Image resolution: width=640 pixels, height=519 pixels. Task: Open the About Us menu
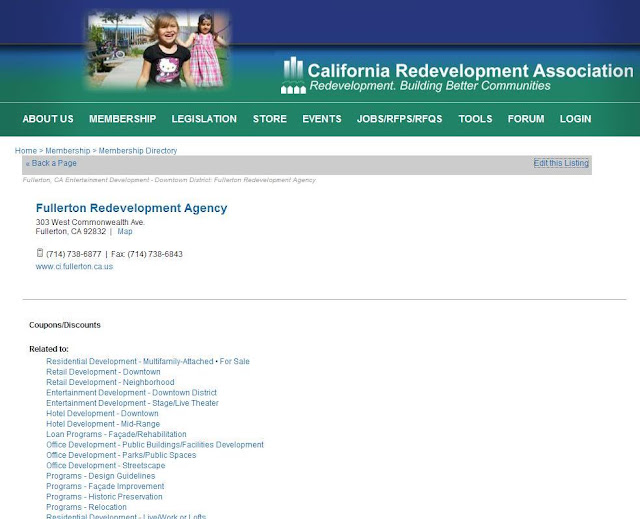48,119
